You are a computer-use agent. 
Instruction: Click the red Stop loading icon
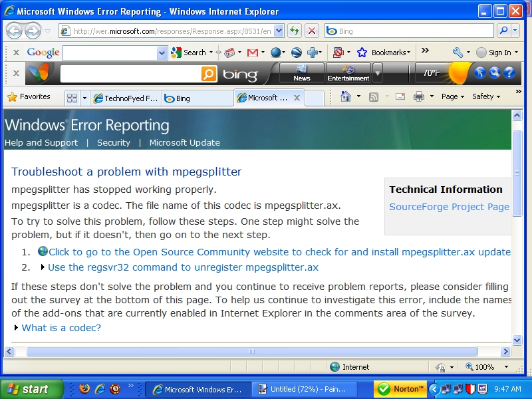[x=312, y=31]
